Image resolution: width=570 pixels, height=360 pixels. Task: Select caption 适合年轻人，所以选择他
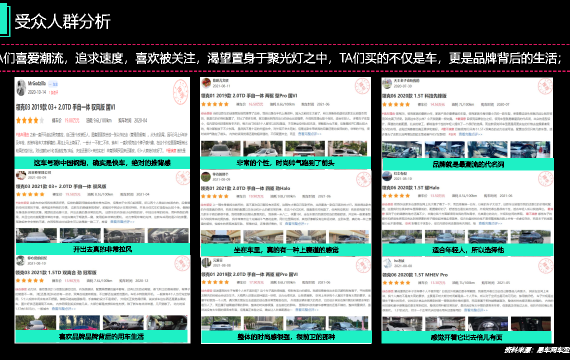coord(468,250)
